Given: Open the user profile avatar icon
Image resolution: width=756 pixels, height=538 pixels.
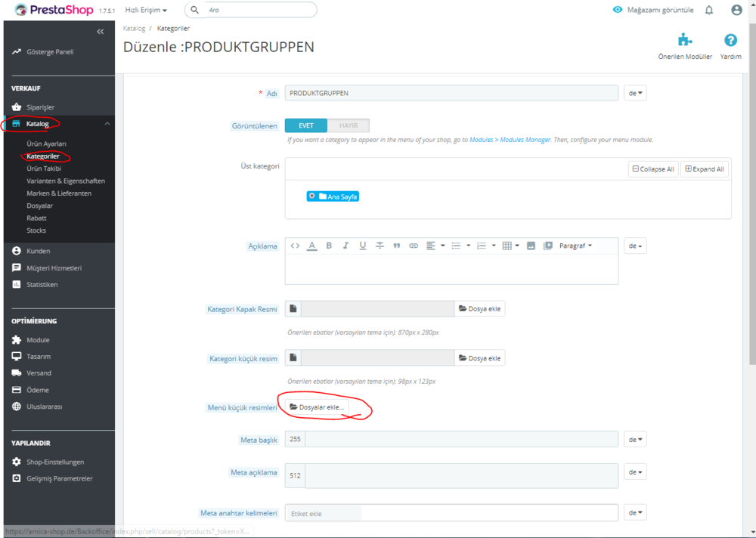Looking at the screenshot, I should coord(736,10).
